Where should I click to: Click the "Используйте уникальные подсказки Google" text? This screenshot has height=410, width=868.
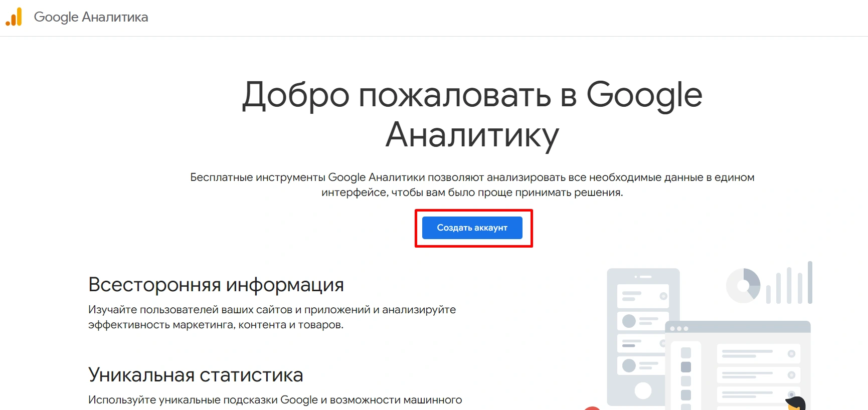coord(275,399)
